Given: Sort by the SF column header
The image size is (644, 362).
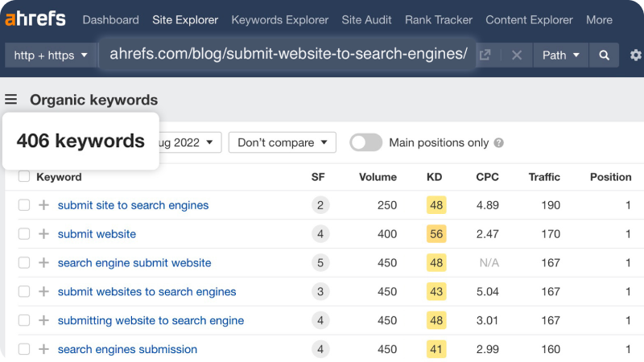Looking at the screenshot, I should 318,177.
